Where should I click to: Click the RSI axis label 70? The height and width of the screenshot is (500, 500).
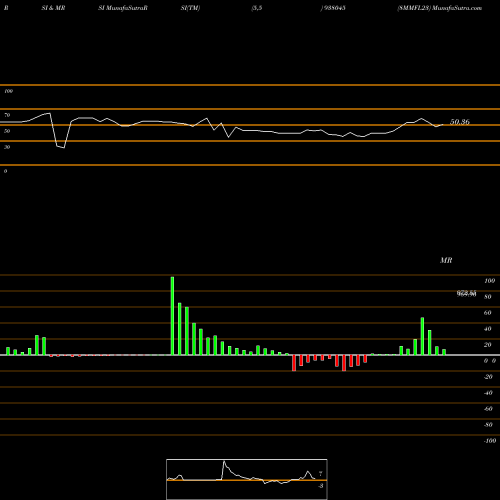(x=7, y=115)
